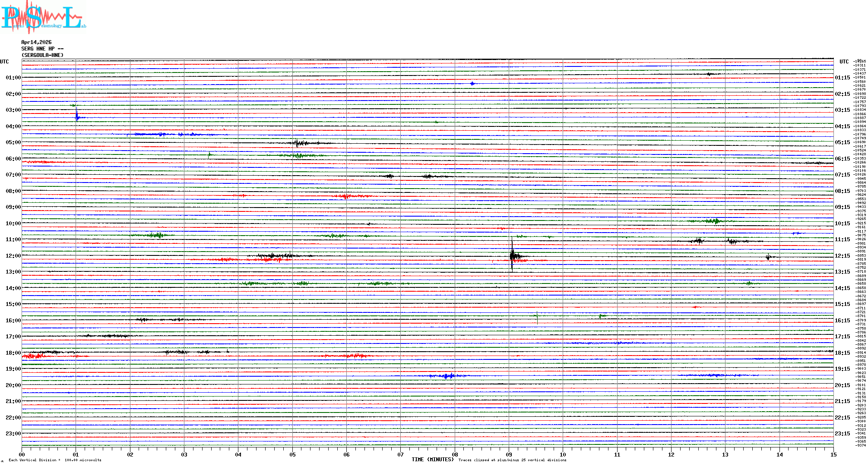Viewport: 868px width, 466px height.
Task: Click the (SERGOULA-HNE) station name label
Action: click(42, 55)
